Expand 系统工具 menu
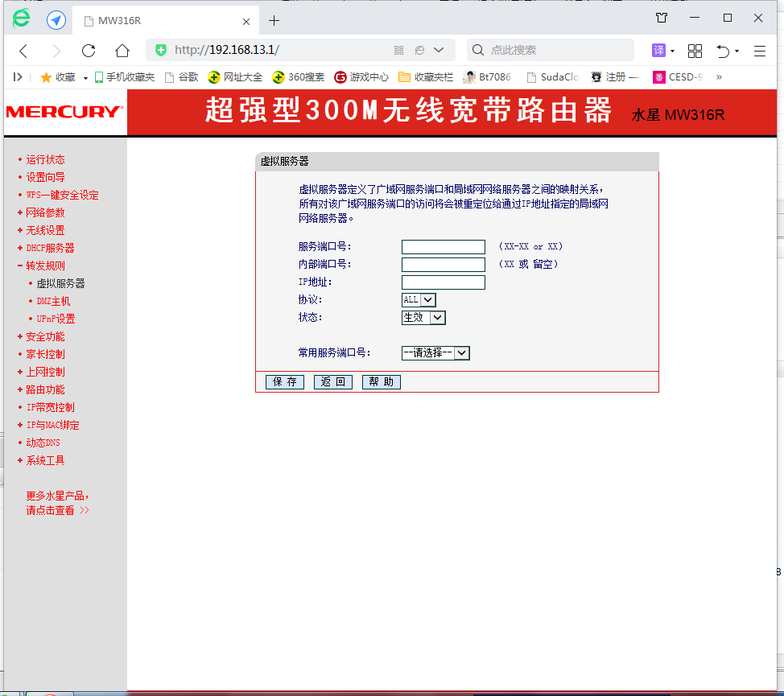 click(x=45, y=461)
